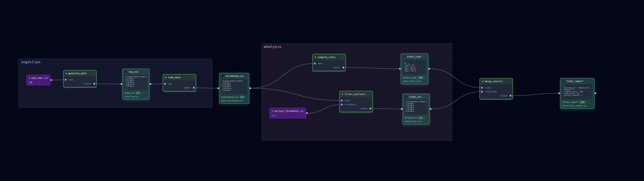Click the table icon on the raw_csv node
Screen dimensions: 644x181
[x=126, y=72]
